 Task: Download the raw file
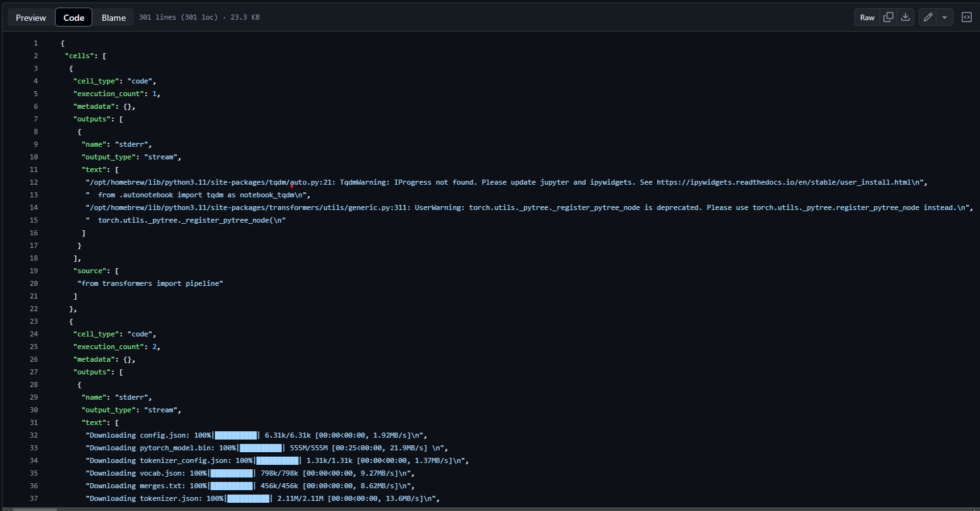click(x=905, y=17)
